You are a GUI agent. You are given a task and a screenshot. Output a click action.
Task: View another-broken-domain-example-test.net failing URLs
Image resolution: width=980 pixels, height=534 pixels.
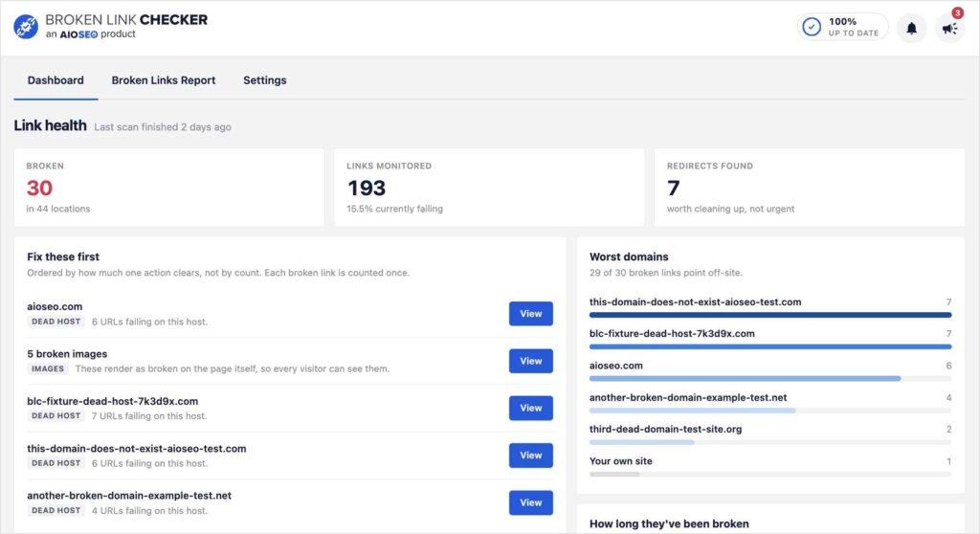tap(530, 502)
